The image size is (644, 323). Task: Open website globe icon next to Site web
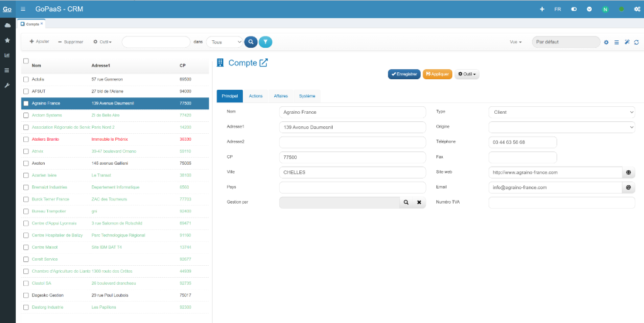(x=628, y=172)
